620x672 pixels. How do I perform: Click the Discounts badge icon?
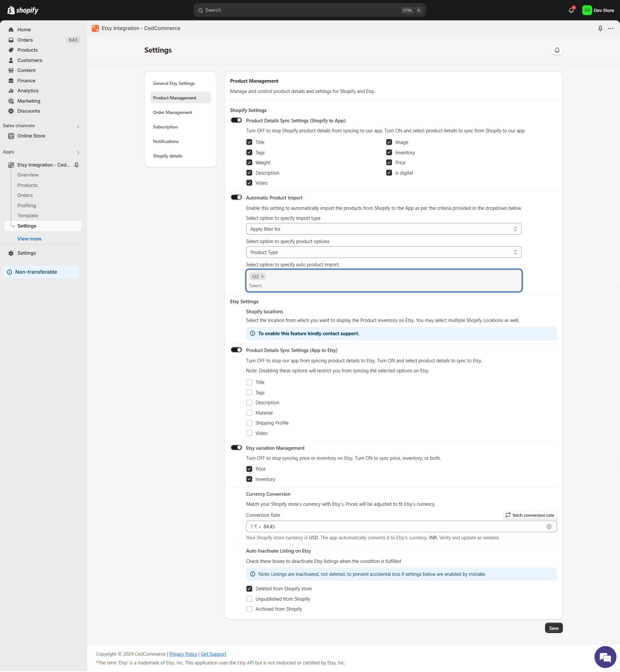pyautogui.click(x=11, y=111)
